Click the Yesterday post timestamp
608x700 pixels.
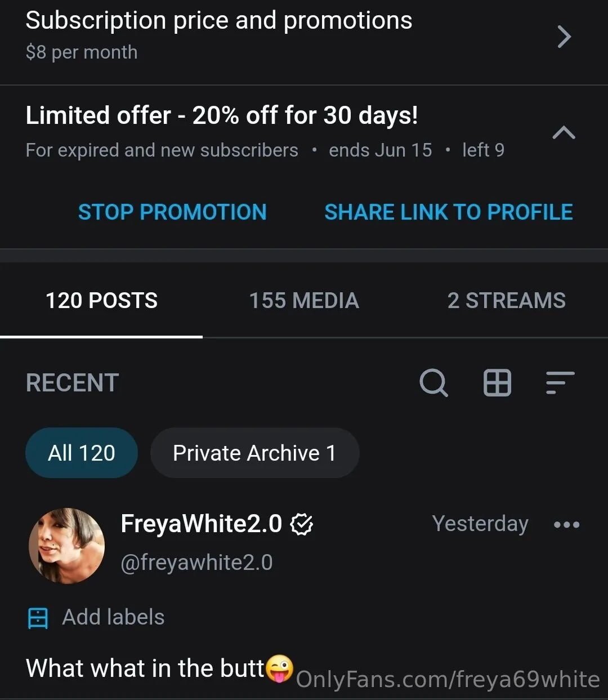(x=480, y=524)
